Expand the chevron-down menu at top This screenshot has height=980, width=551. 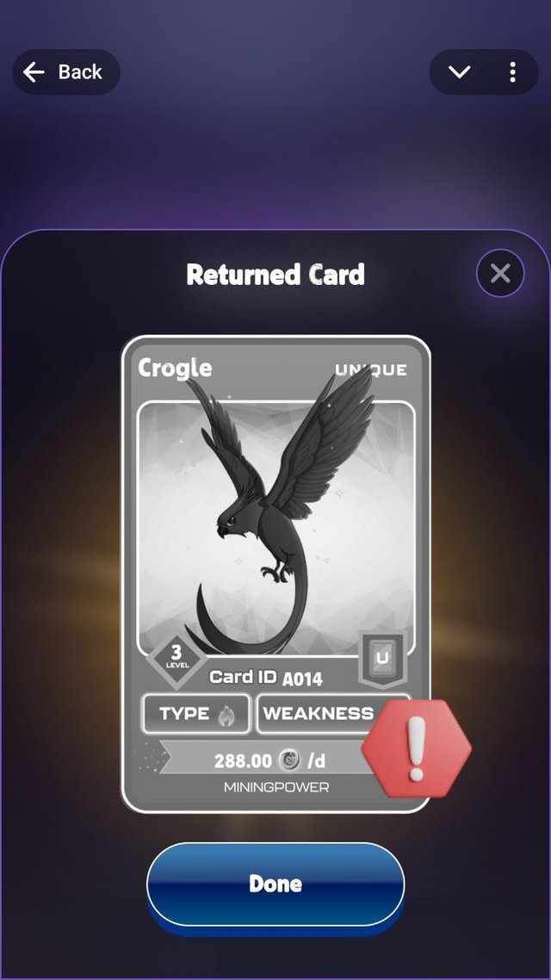(x=459, y=72)
